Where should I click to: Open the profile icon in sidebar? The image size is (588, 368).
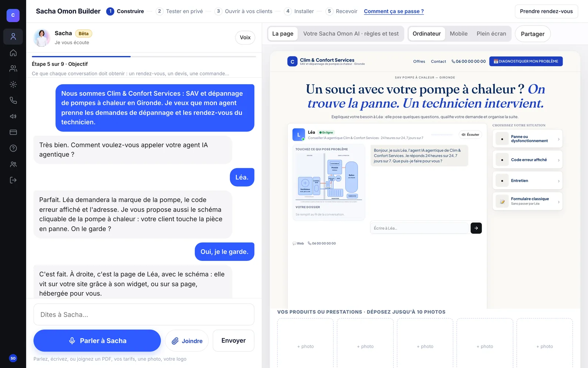13,36
